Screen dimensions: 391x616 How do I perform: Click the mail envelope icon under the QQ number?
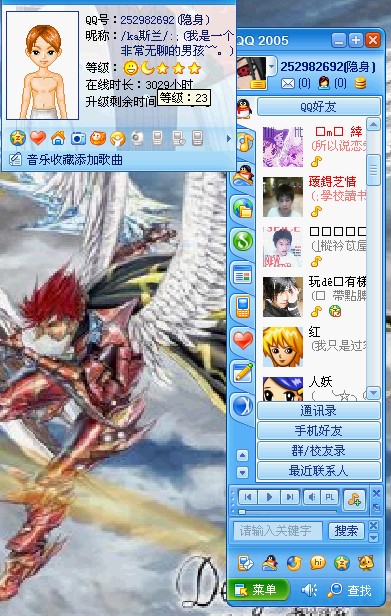tap(288, 83)
